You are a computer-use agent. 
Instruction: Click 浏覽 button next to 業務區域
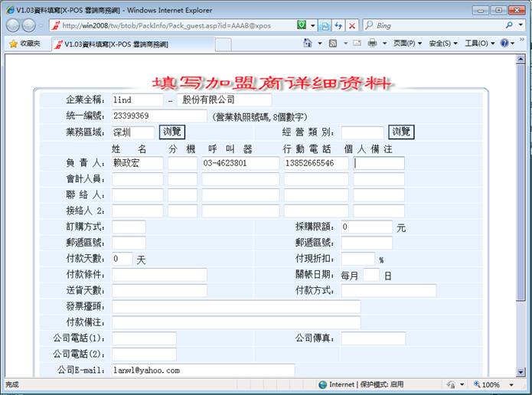point(172,132)
